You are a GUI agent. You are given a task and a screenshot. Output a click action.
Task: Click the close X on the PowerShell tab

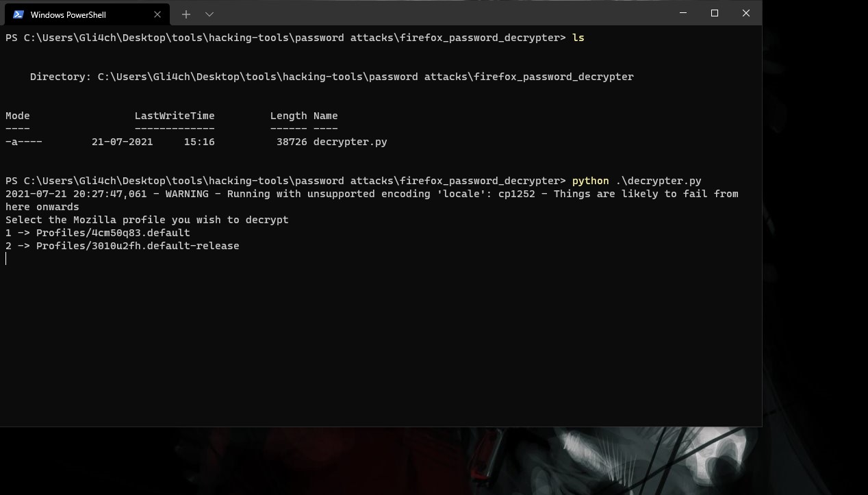(x=157, y=14)
